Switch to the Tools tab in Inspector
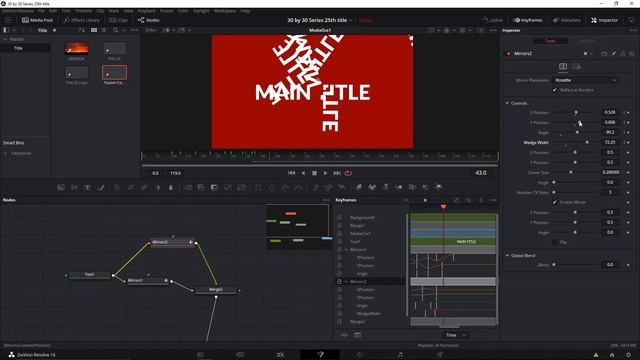Image resolution: width=640 pixels, height=360 pixels. (551, 41)
